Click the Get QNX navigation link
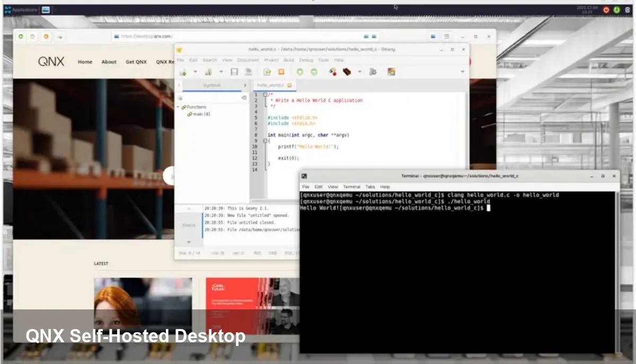This screenshot has height=364, width=636. [136, 62]
